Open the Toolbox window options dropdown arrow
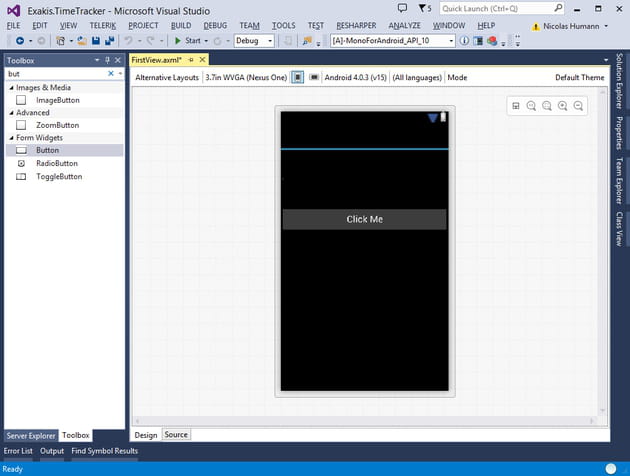Viewport: 630px width, 476px height. (97, 60)
